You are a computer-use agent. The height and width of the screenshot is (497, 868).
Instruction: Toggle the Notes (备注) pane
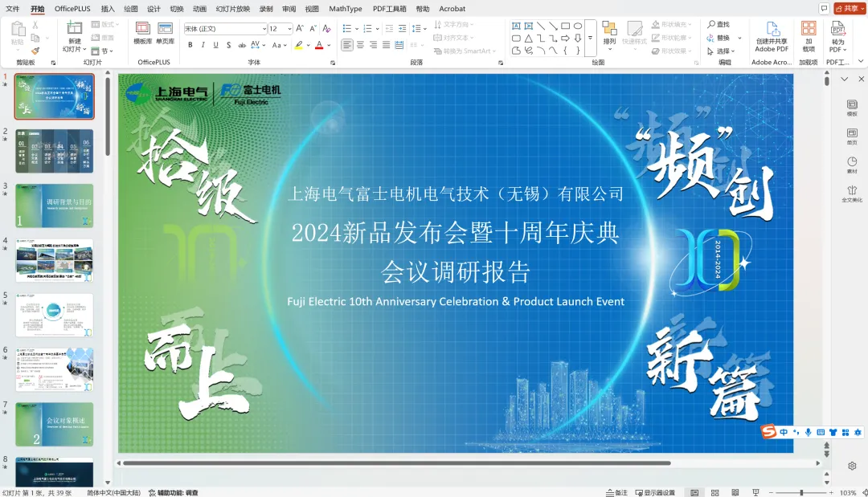click(616, 492)
